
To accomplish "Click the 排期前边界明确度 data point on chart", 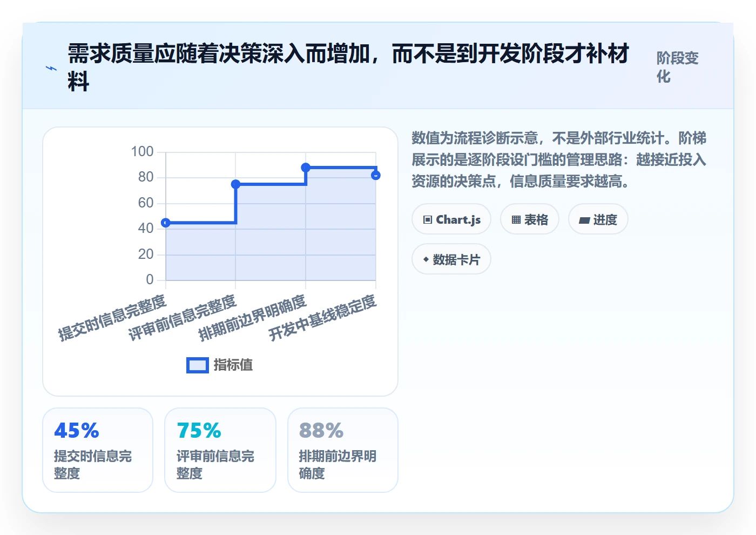I will coord(306,168).
